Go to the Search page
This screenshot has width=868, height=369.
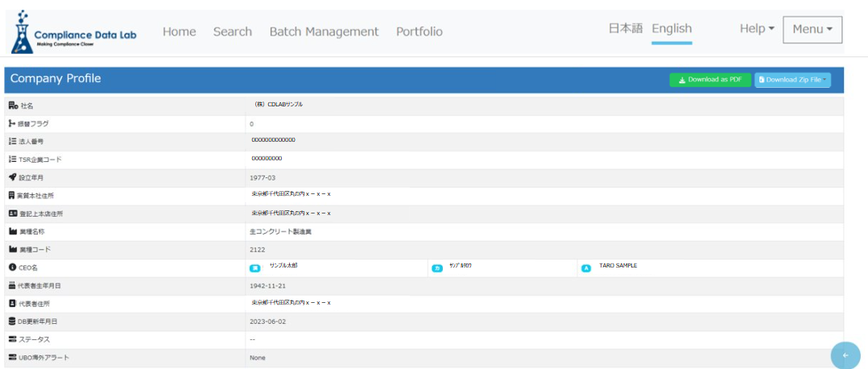pyautogui.click(x=233, y=31)
